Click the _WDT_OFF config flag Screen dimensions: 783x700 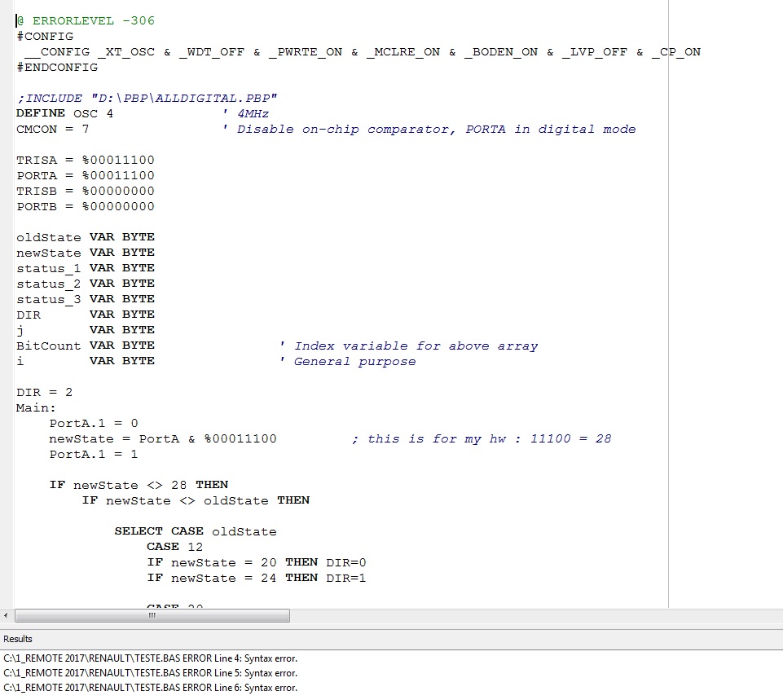[x=211, y=51]
